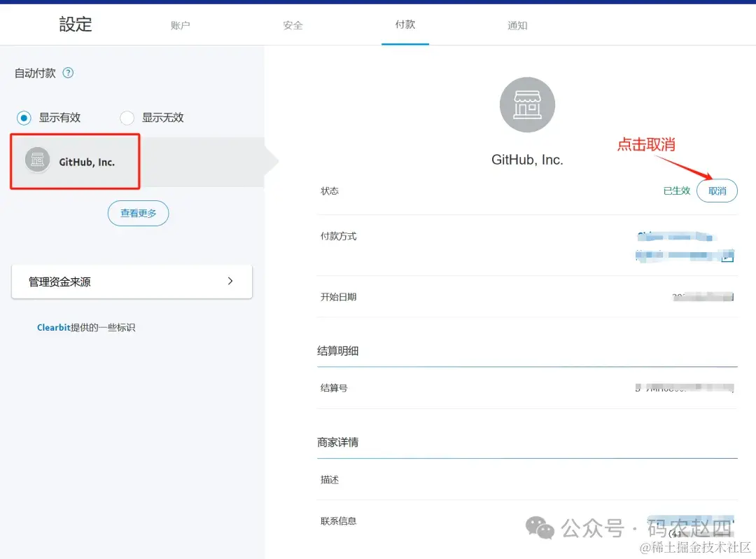Click the card icon at left of blurred payment method
The width and height of the screenshot is (756, 559).
point(638,255)
